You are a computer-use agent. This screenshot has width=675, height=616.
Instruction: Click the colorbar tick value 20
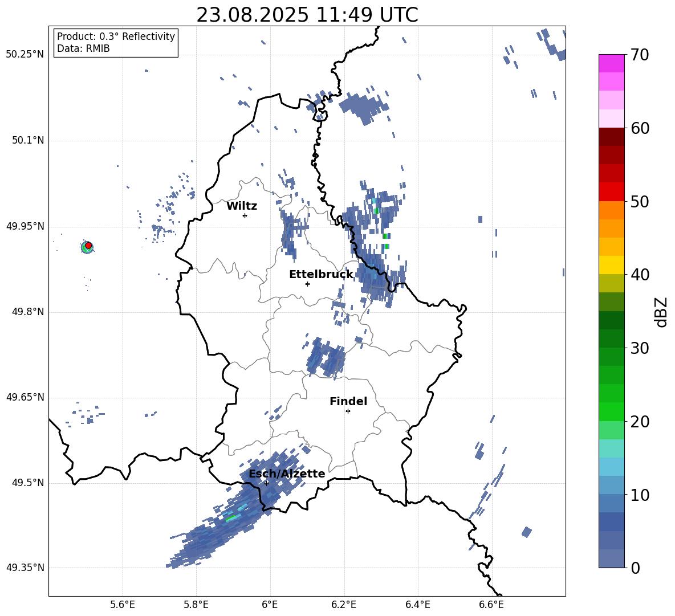point(640,421)
